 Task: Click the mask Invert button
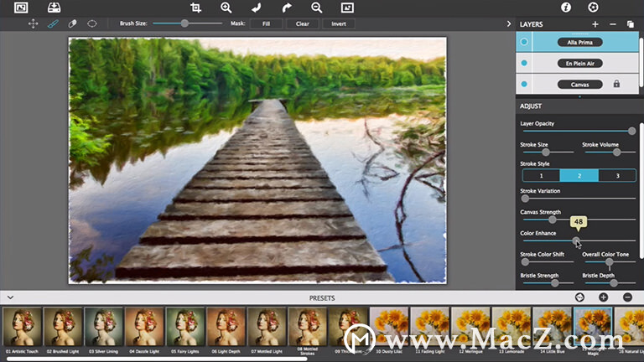click(x=339, y=23)
